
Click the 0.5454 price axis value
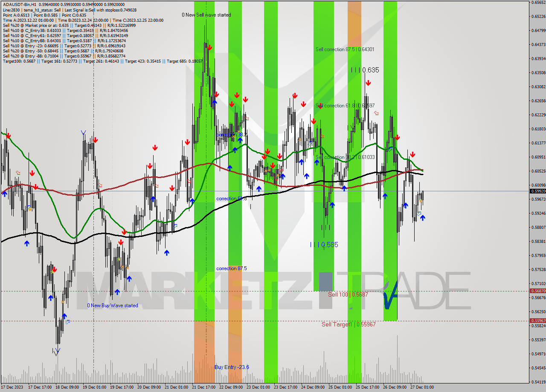click(x=539, y=368)
